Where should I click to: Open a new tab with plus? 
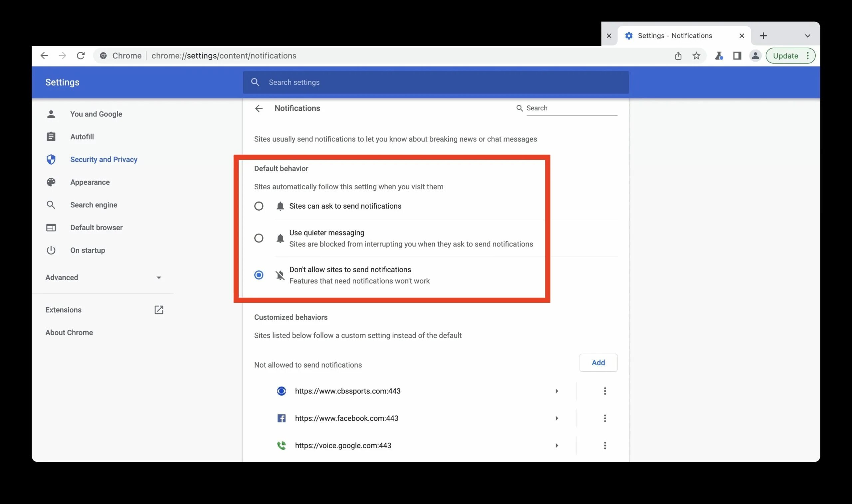[763, 36]
